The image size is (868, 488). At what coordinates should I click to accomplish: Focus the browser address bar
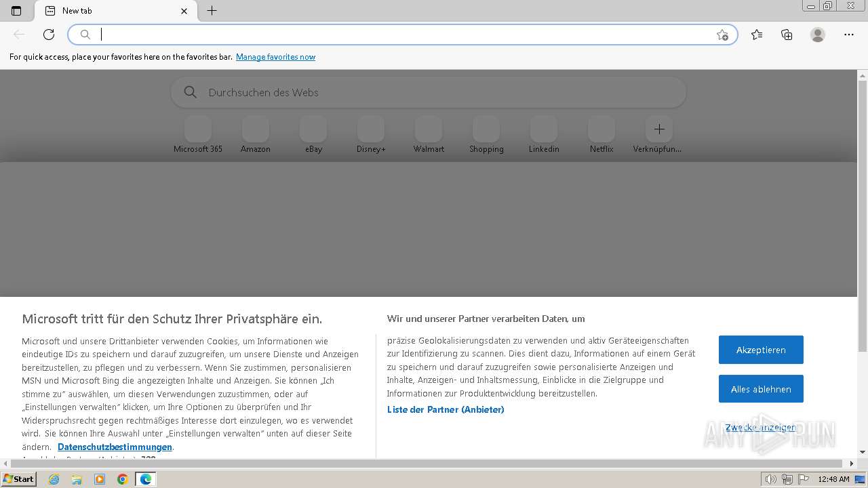[403, 35]
